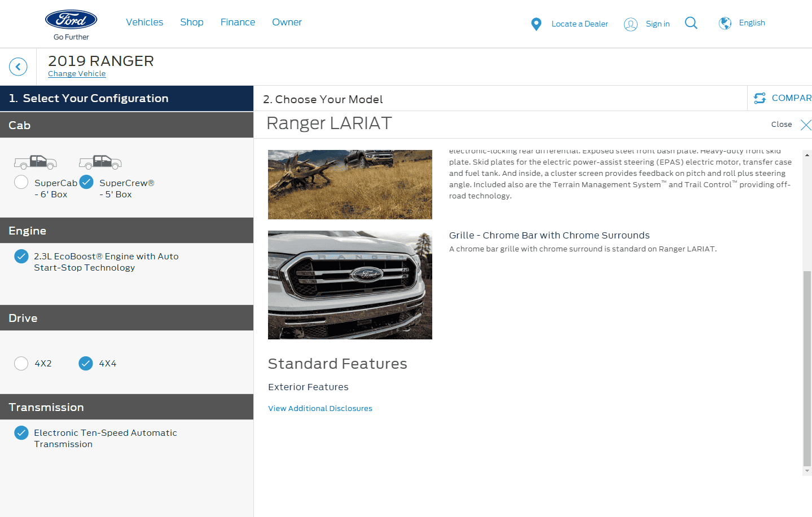Select SuperCab 6' Box radio
Image resolution: width=812 pixels, height=517 pixels.
click(21, 182)
